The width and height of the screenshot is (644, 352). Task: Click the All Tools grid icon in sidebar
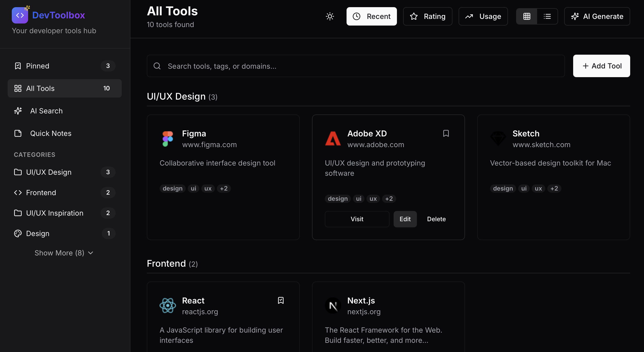tap(18, 88)
